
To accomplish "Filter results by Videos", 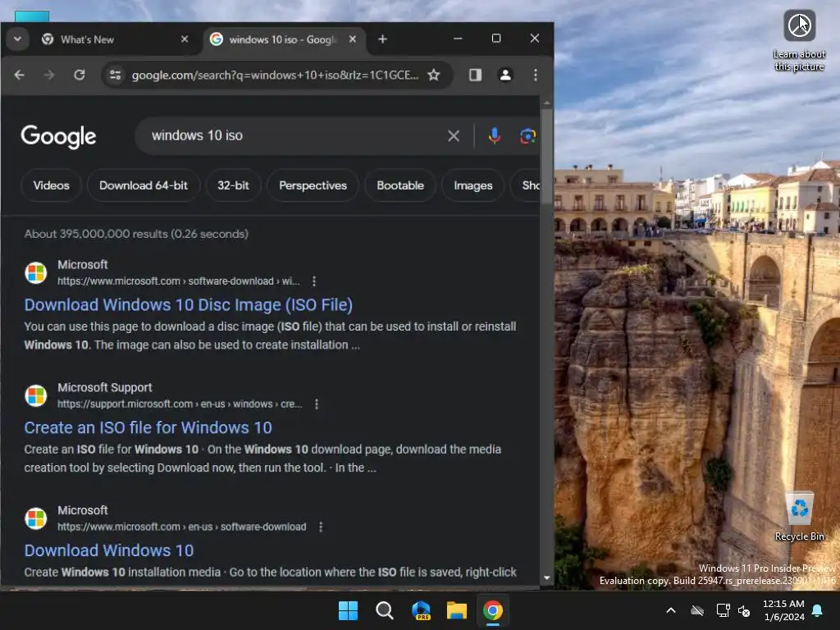I will coord(52,185).
